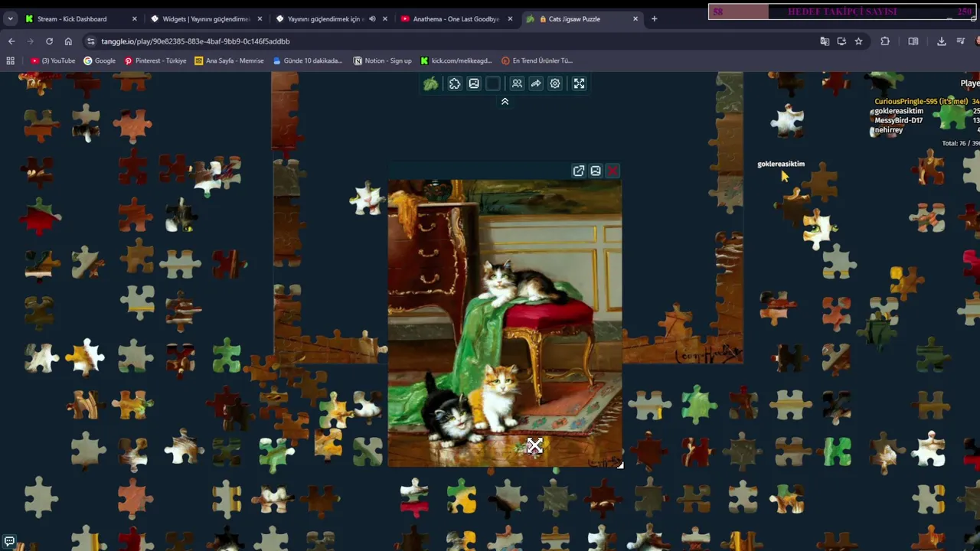The height and width of the screenshot is (551, 980).
Task: Click the share arrow icon
Action: [536, 83]
